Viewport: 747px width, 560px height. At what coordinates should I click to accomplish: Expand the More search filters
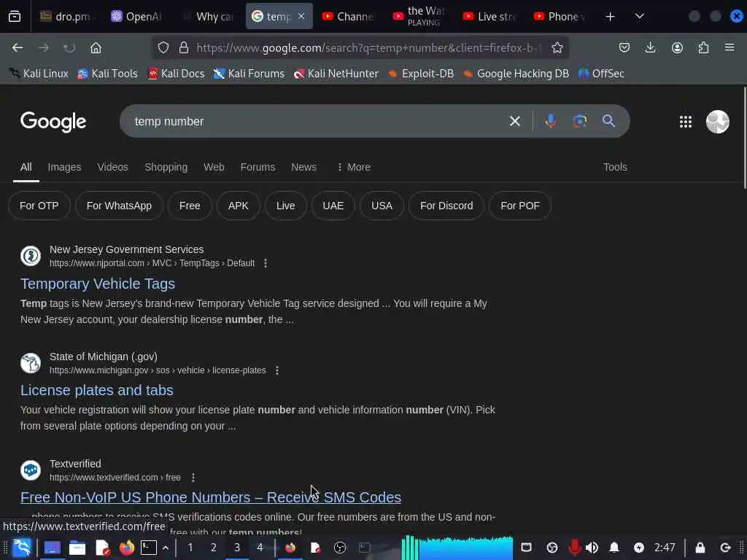click(x=354, y=167)
